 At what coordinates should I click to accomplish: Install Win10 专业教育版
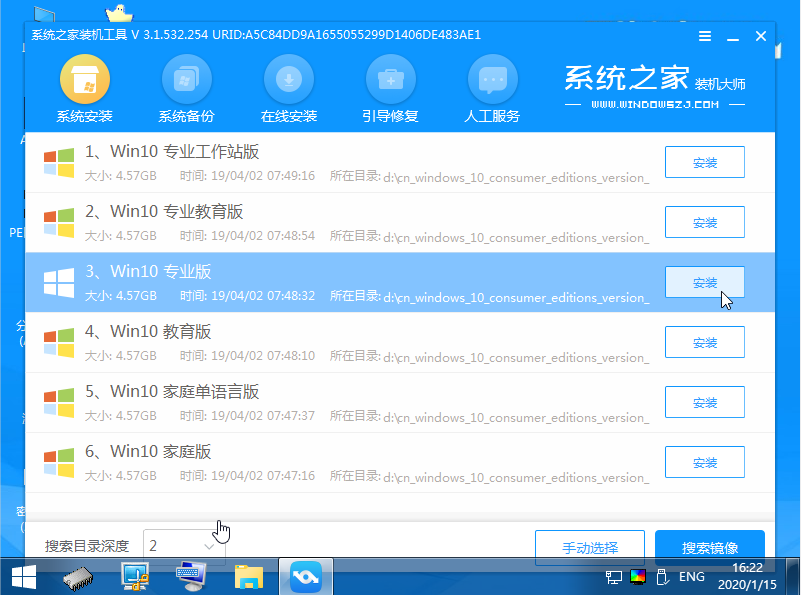[704, 223]
